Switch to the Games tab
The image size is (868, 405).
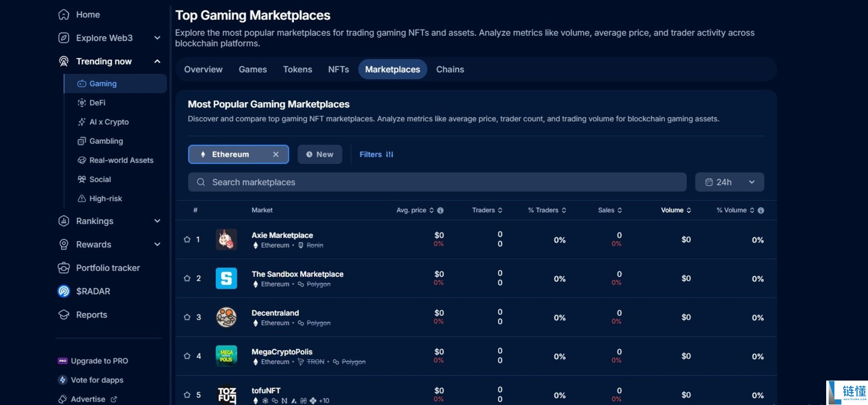[253, 69]
